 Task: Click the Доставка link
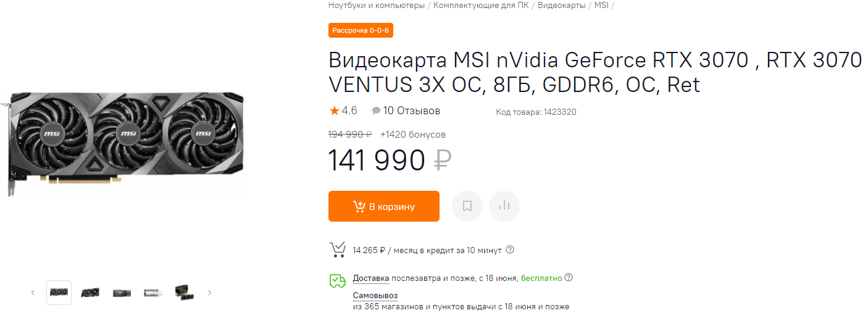[x=371, y=278]
